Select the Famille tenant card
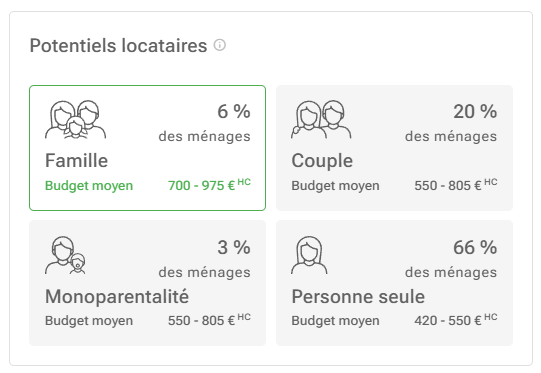The height and width of the screenshot is (373, 541). (147, 148)
